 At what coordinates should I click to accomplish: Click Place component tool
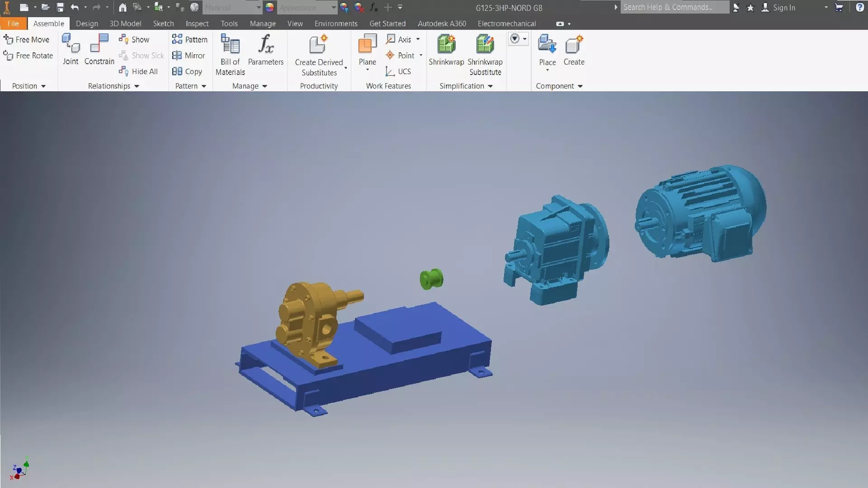[547, 50]
